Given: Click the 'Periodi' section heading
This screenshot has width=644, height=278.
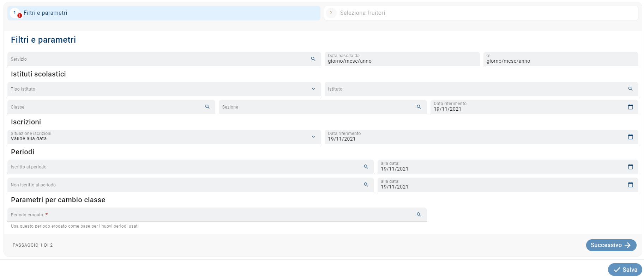Looking at the screenshot, I should [23, 152].
